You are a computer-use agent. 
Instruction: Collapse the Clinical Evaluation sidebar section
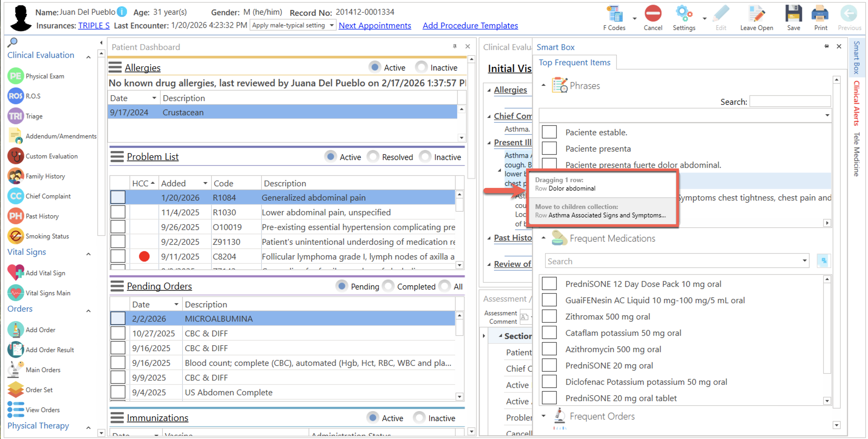pos(88,57)
